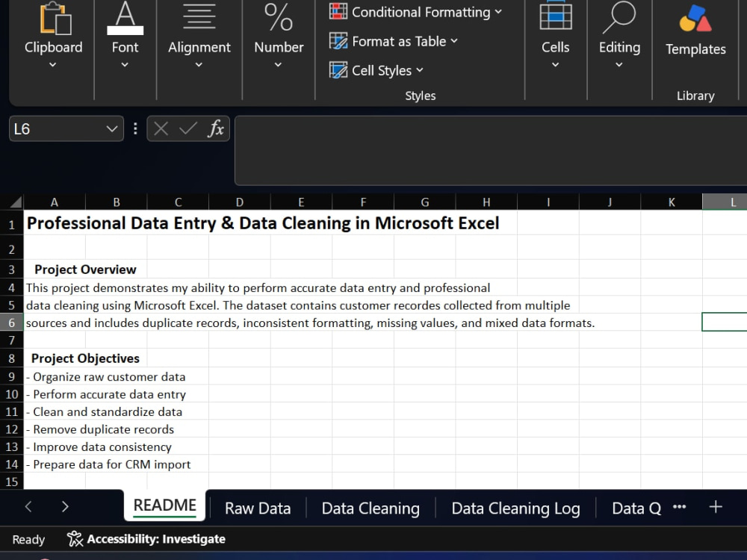Select cell with 'Prepare data for CRM import'
The width and height of the screenshot is (747, 560).
click(x=108, y=464)
